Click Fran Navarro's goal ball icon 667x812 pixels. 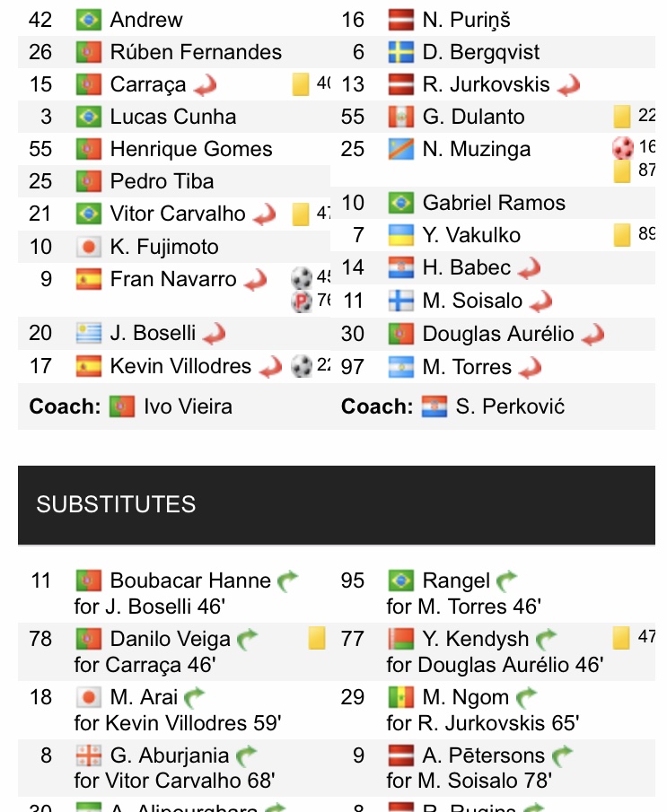[x=302, y=278]
